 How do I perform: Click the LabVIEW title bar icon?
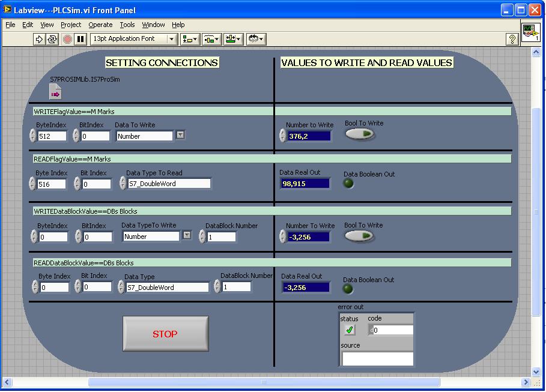point(7,10)
